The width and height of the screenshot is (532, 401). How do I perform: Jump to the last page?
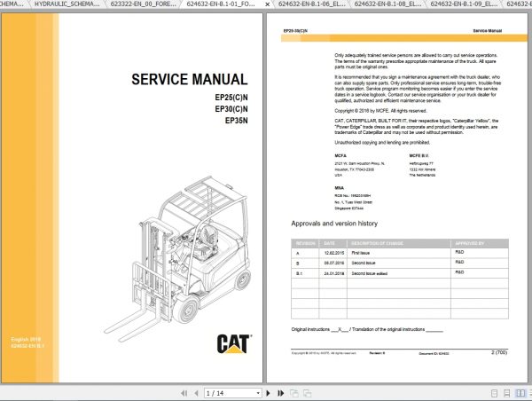[x=280, y=393]
